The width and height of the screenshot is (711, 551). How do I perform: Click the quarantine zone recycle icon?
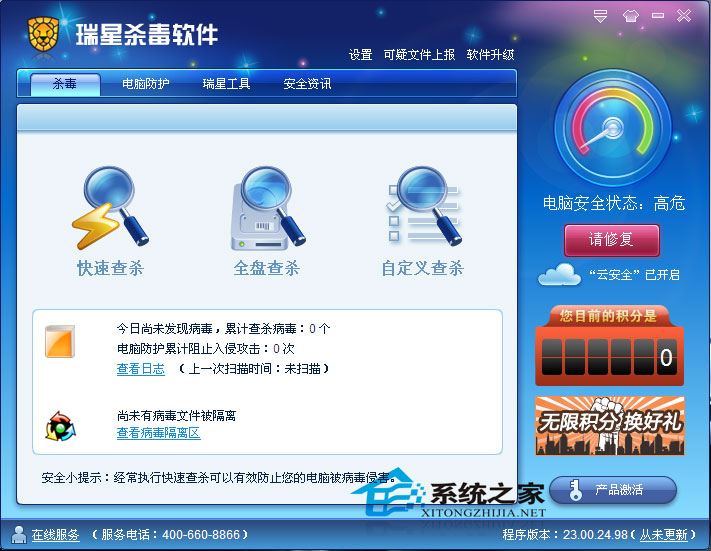coord(60,424)
